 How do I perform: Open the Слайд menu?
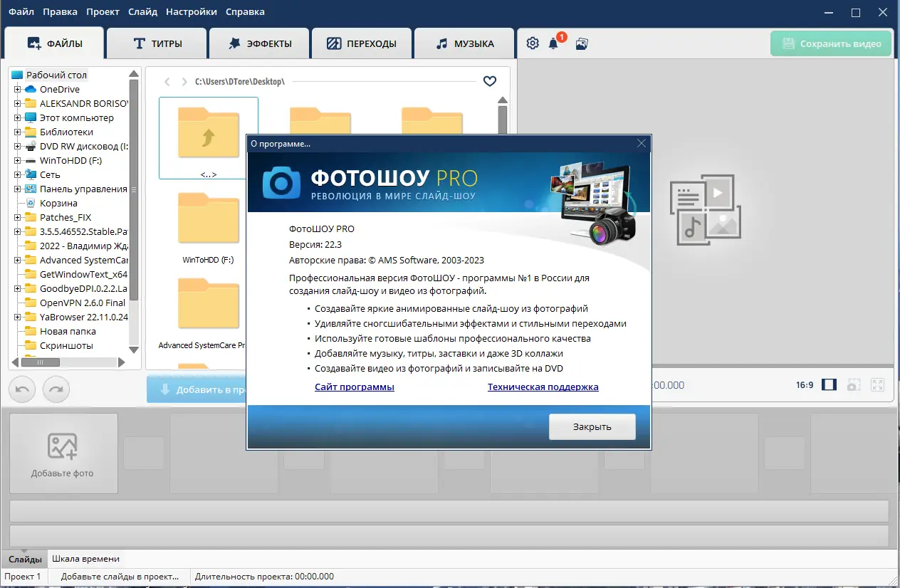point(143,11)
